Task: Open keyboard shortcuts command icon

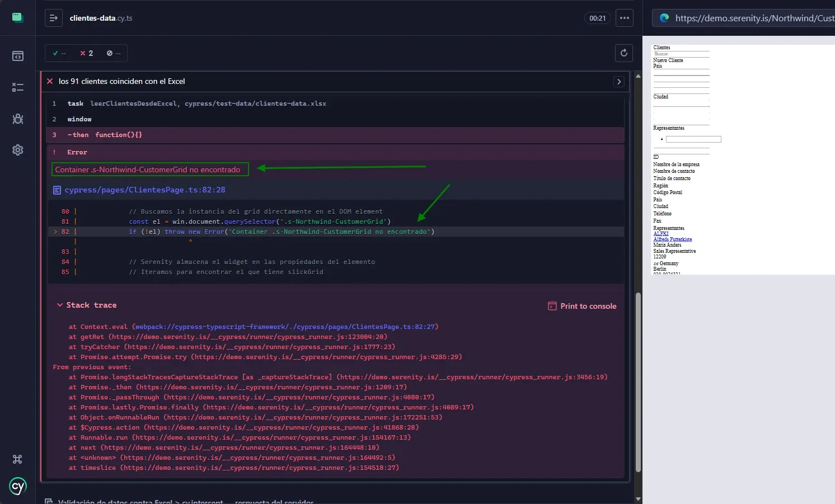Action: pos(17,459)
